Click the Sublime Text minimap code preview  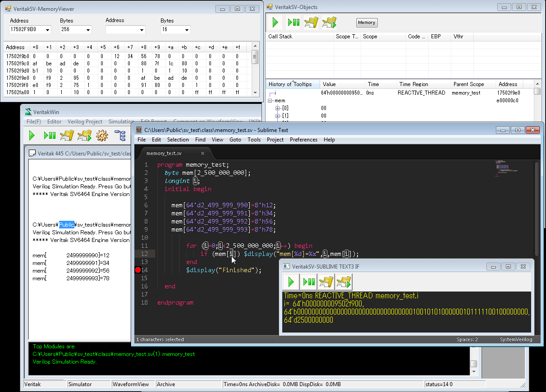504,168
